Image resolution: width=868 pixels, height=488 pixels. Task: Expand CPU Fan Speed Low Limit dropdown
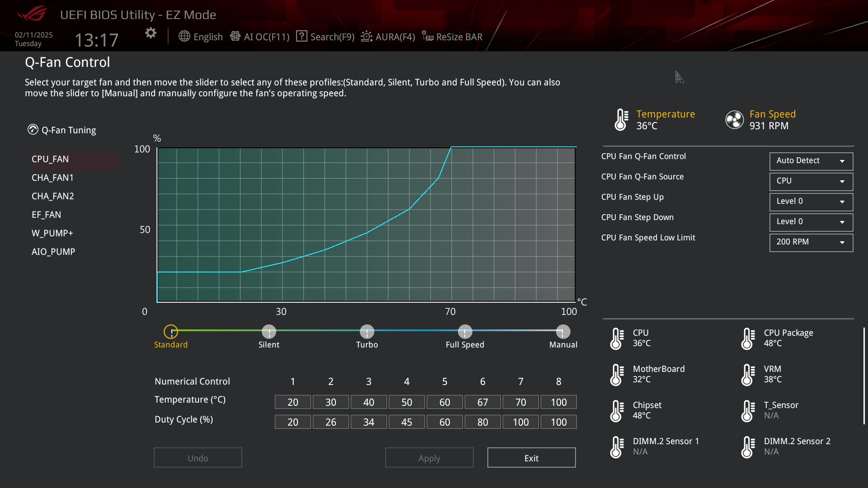coord(811,242)
